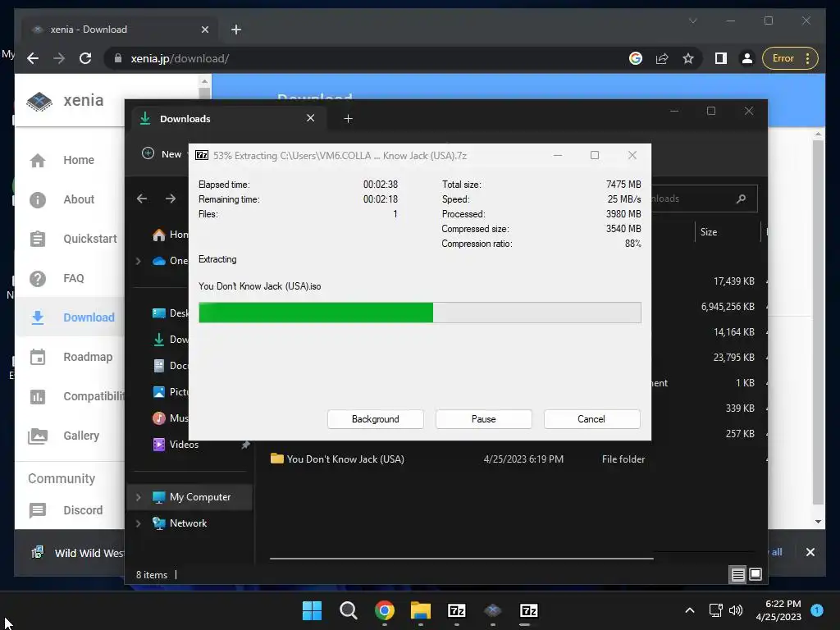Click the Error menu button in Chrome
Viewport: 840px width, 630px height.
tap(790, 58)
